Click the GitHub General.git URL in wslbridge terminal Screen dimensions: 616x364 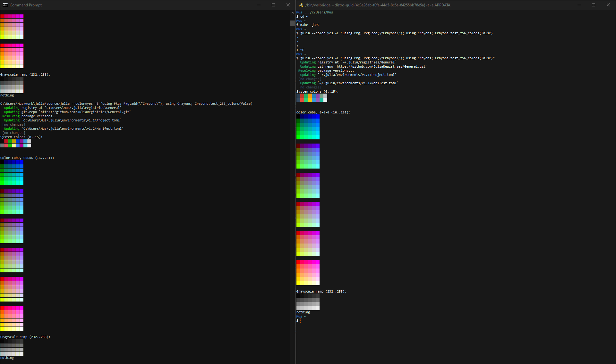pos(381,67)
